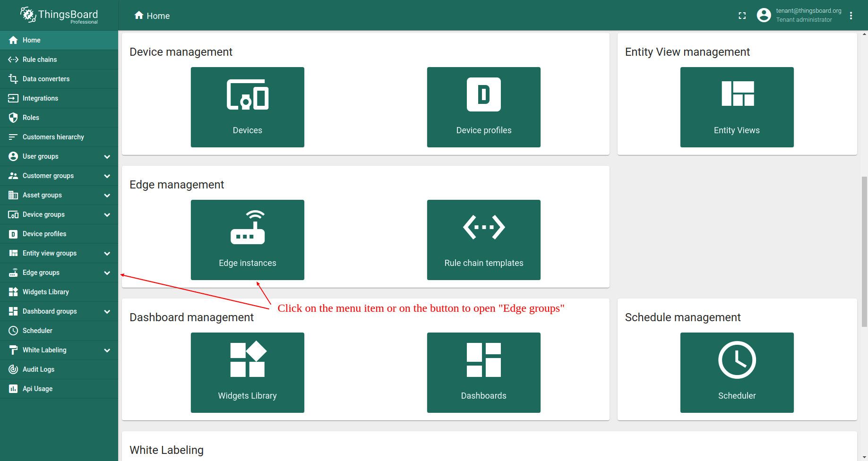Open the Scheduler tile
Image resolution: width=868 pixels, height=461 pixels.
coord(737,373)
